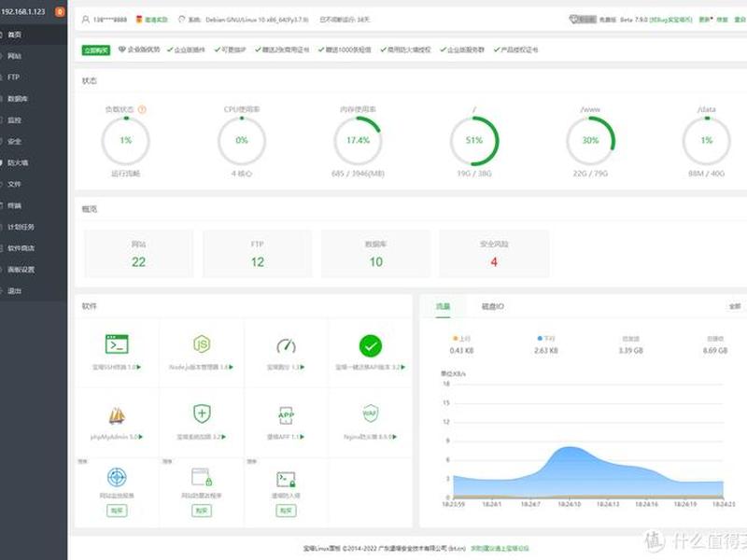Open 数据库 in the sidebar

[34, 99]
